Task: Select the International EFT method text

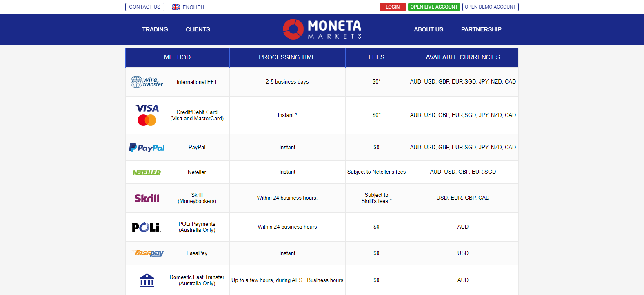Action: [x=197, y=82]
